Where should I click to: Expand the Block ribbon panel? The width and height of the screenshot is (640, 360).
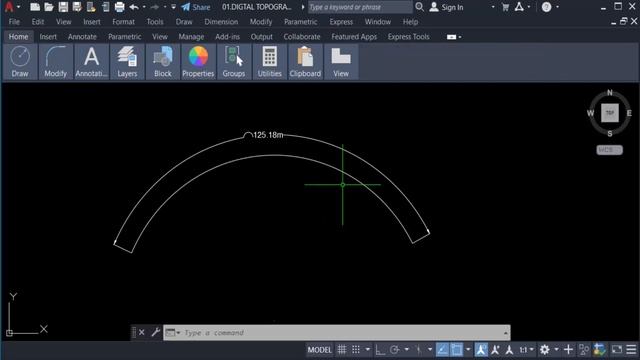(162, 62)
